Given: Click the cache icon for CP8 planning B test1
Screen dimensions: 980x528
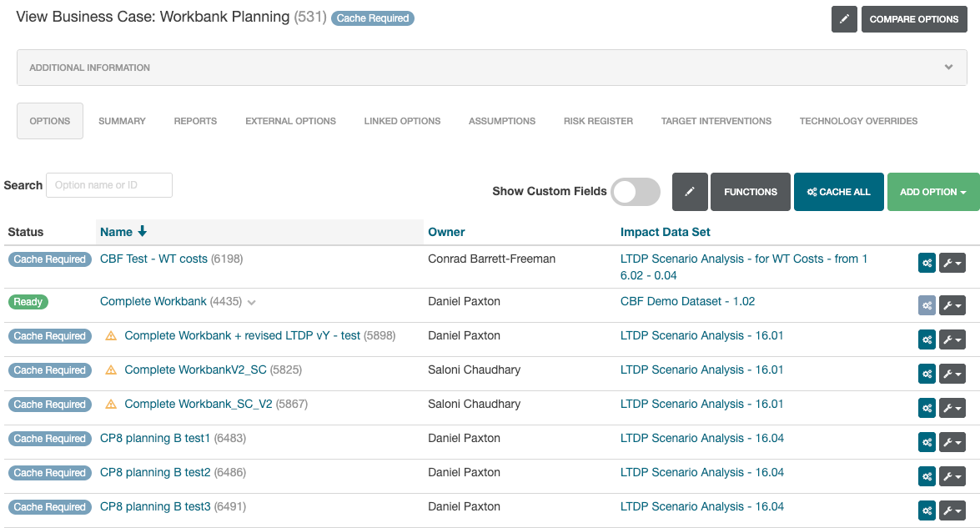Looking at the screenshot, I should click(x=927, y=442).
